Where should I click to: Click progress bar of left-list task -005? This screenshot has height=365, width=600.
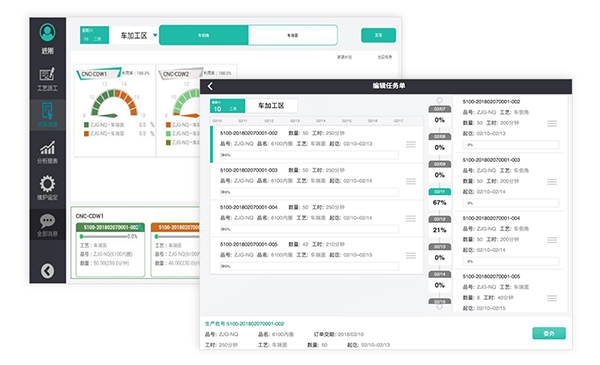pos(309,266)
